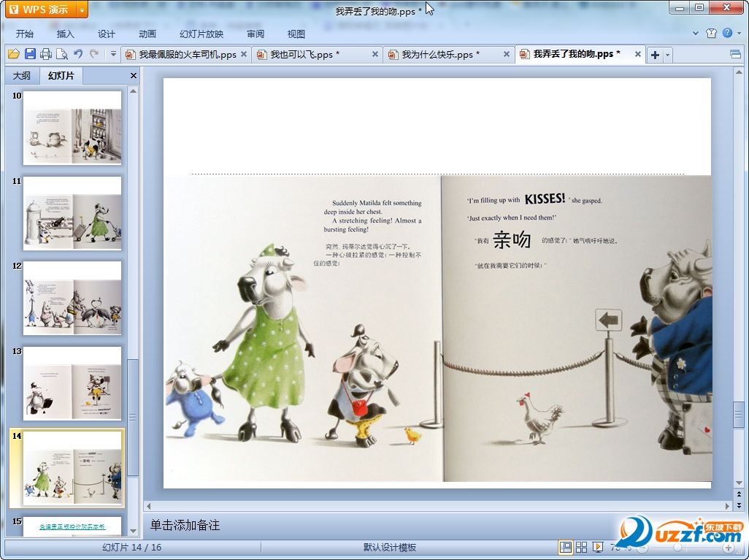Open help with the question mark icon

[x=728, y=33]
